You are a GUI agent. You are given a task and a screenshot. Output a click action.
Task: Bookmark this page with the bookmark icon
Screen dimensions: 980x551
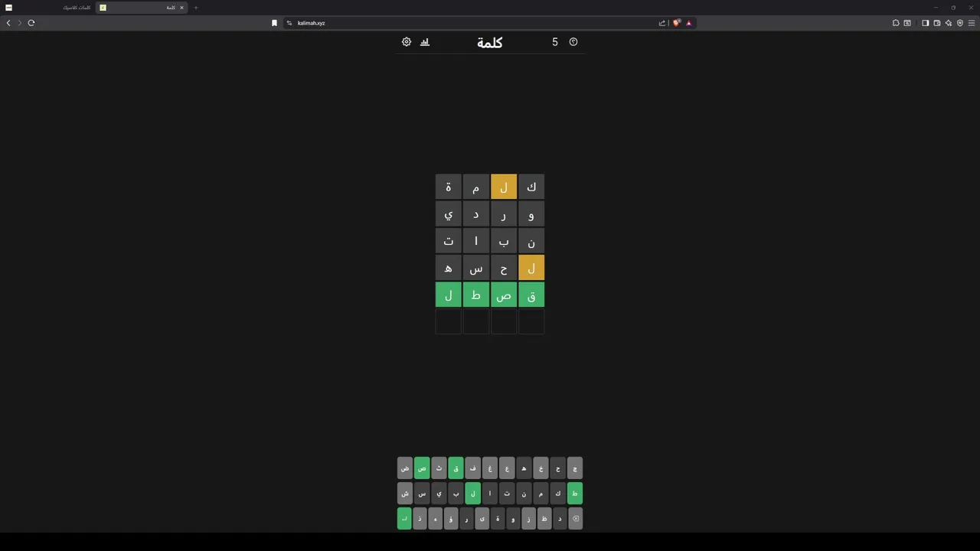(274, 23)
